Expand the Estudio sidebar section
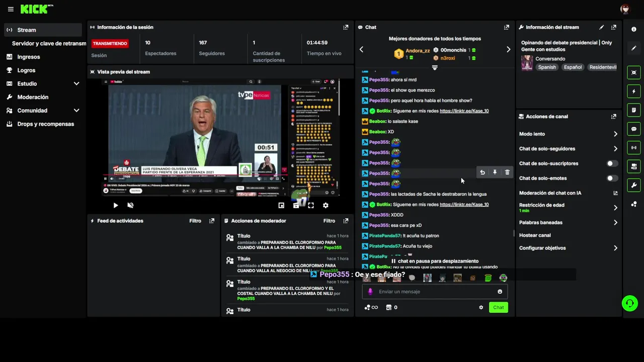Screen dimensions: 644x362 point(76,83)
